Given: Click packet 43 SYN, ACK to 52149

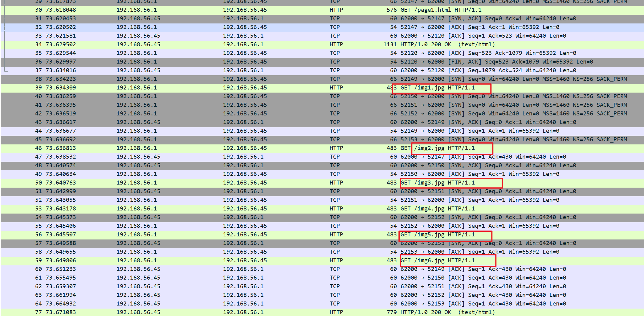Looking at the screenshot, I should coord(322,122).
